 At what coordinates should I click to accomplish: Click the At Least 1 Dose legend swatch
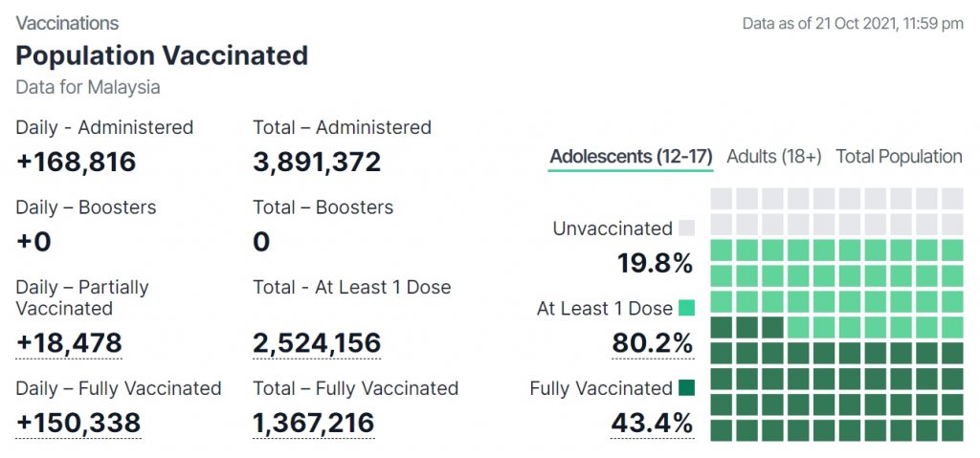click(x=686, y=308)
